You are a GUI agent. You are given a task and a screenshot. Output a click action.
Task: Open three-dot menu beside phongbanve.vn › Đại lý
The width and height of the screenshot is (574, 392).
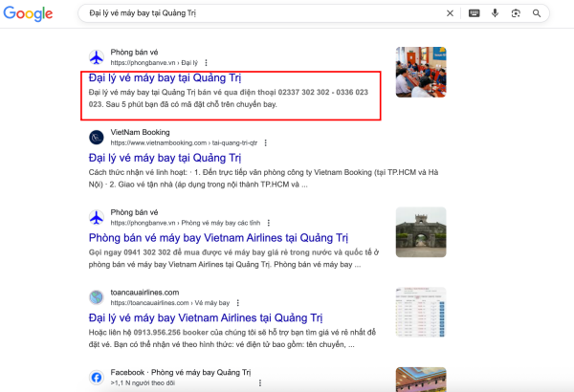tap(205, 62)
